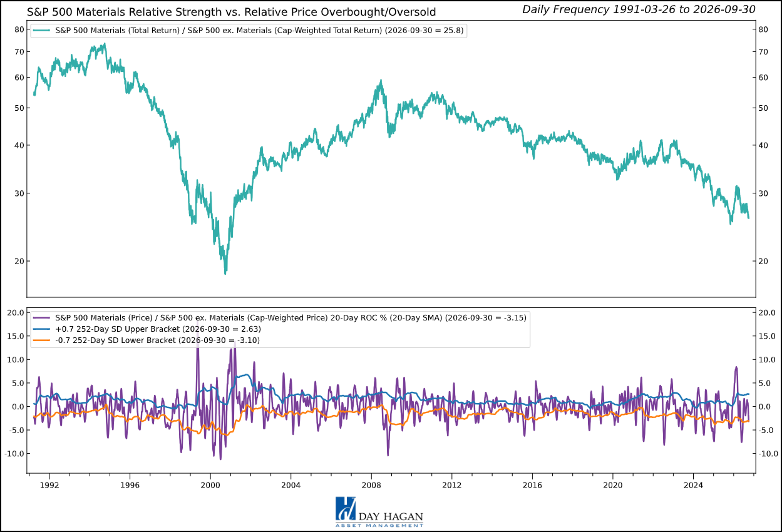Click the 2024 x-axis year label

[693, 485]
